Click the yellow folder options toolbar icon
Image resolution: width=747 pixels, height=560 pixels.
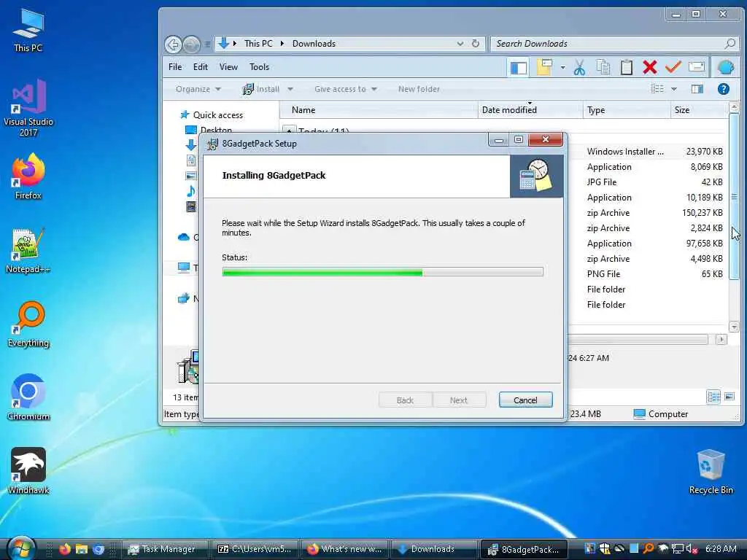(544, 68)
